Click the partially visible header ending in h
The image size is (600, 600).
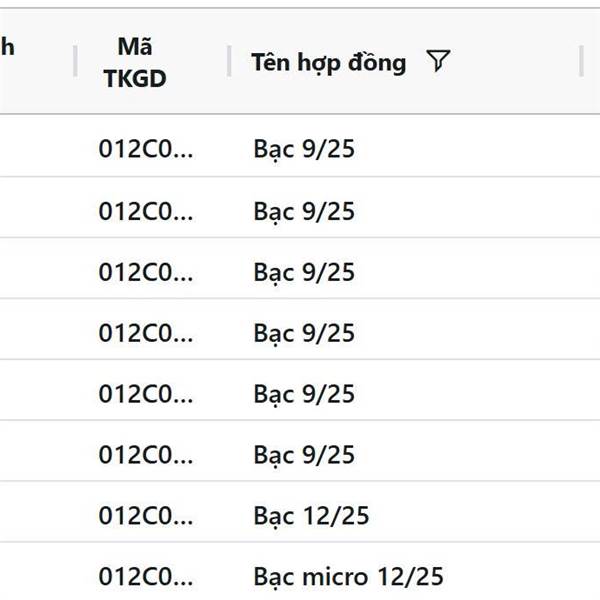(x=7, y=47)
